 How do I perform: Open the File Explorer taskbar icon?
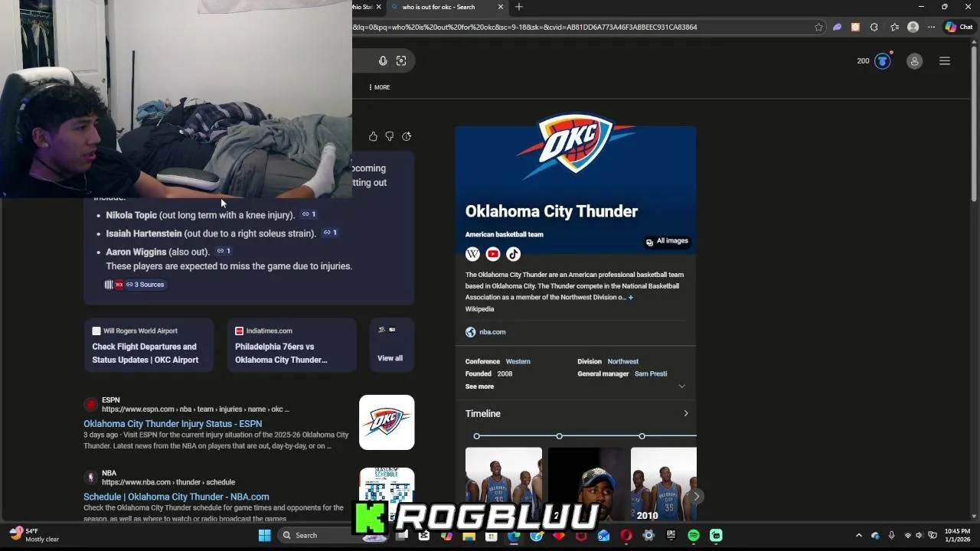click(469, 536)
